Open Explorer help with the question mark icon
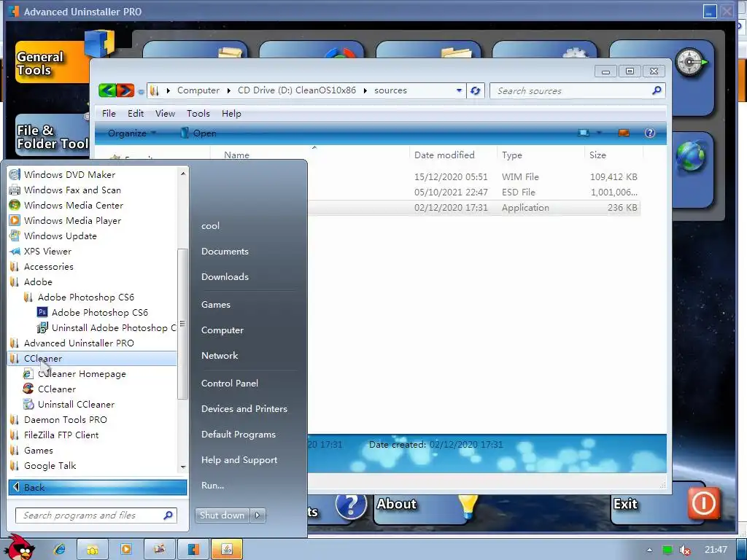Screen dimensions: 747x560 pyautogui.click(x=650, y=133)
